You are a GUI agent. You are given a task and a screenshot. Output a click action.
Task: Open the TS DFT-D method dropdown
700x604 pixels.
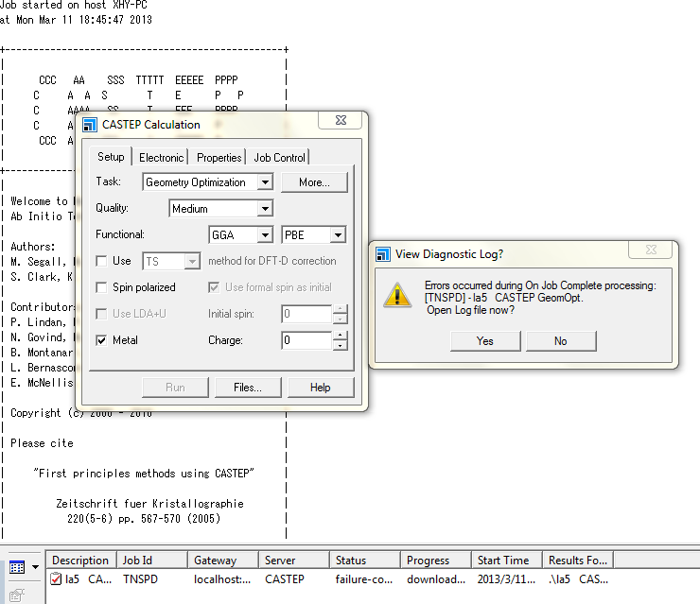[192, 261]
